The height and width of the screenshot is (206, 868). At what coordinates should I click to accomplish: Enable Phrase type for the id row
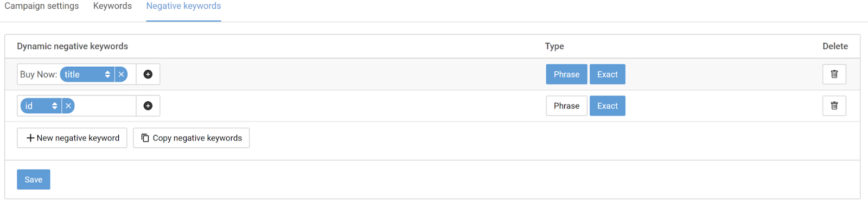pyautogui.click(x=566, y=106)
